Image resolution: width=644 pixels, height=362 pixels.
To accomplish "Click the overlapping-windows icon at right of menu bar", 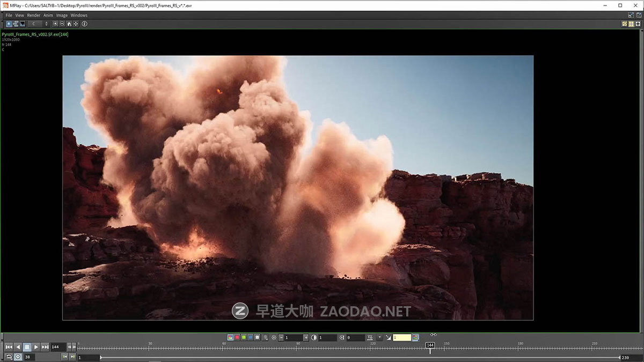I will 631,15.
